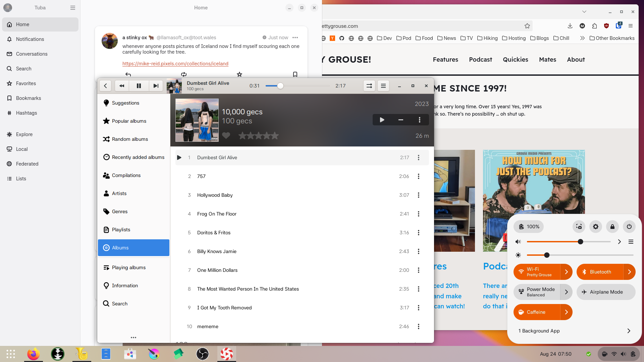Open system settings gear
The width and height of the screenshot is (644, 362).
point(596,227)
